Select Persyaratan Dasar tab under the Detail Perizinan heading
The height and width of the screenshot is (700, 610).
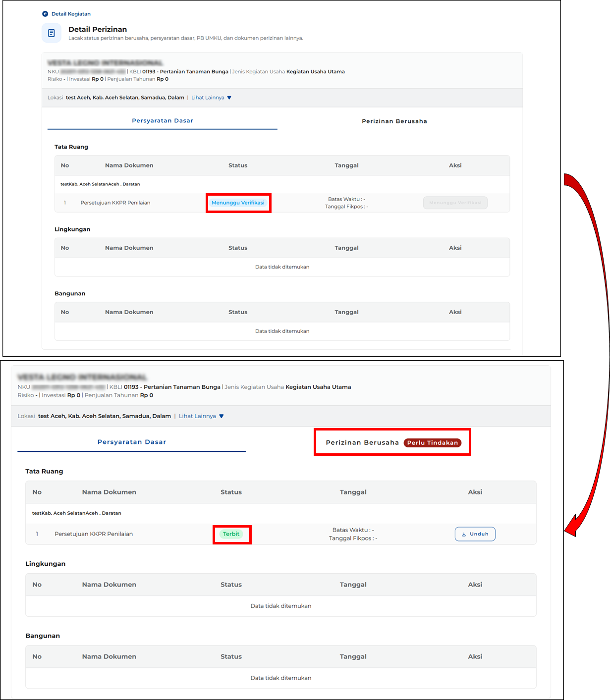coord(163,121)
